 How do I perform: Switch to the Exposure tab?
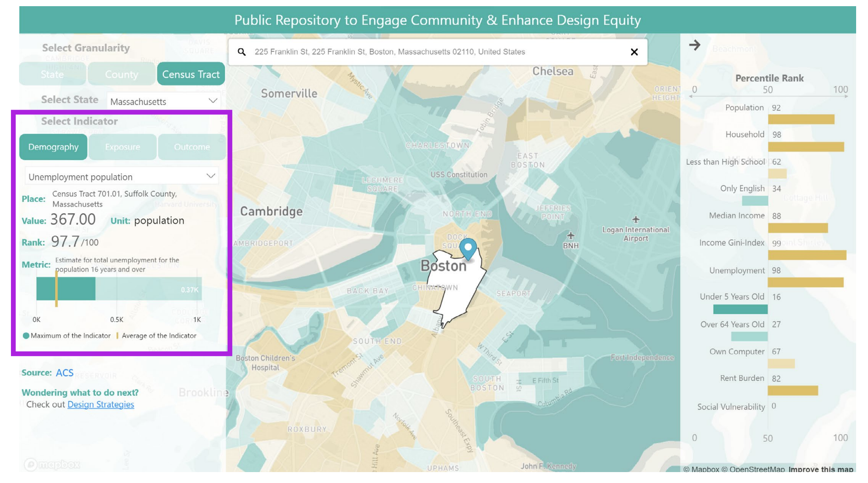[123, 147]
